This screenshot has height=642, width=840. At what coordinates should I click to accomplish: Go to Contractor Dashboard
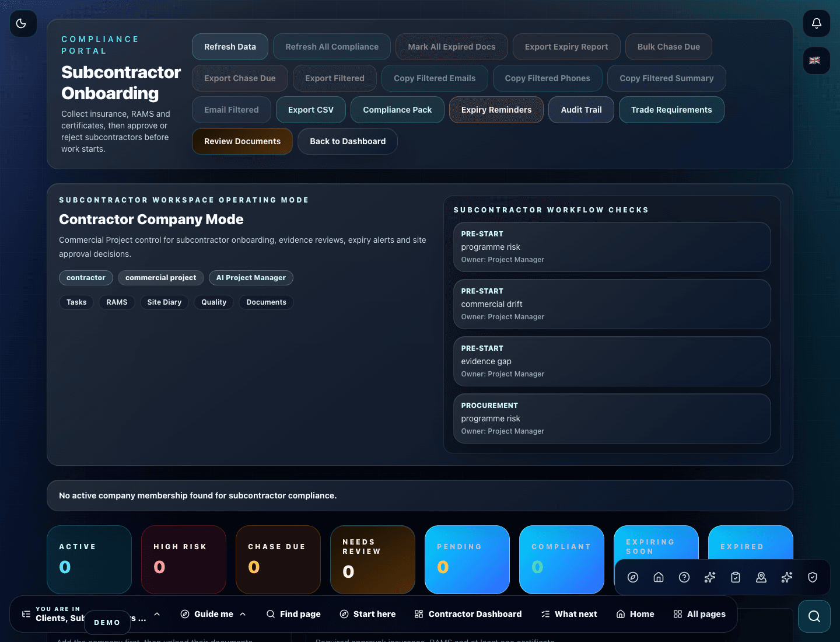[x=468, y=614]
